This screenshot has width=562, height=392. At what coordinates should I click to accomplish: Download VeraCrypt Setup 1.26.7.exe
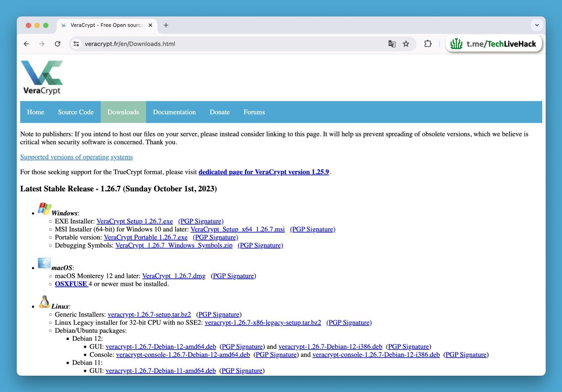click(135, 221)
